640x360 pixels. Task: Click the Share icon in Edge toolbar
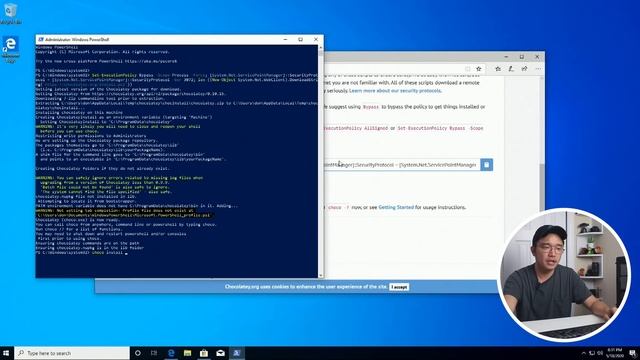[x=524, y=69]
